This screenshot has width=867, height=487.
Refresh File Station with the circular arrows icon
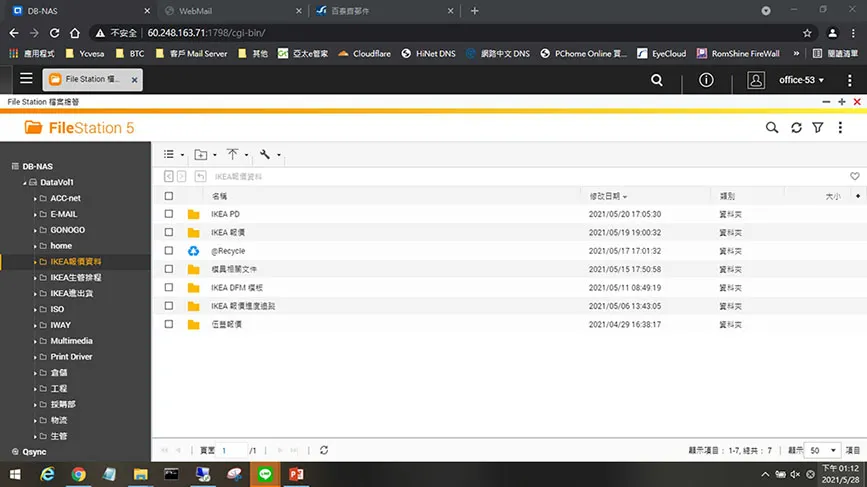[x=796, y=128]
